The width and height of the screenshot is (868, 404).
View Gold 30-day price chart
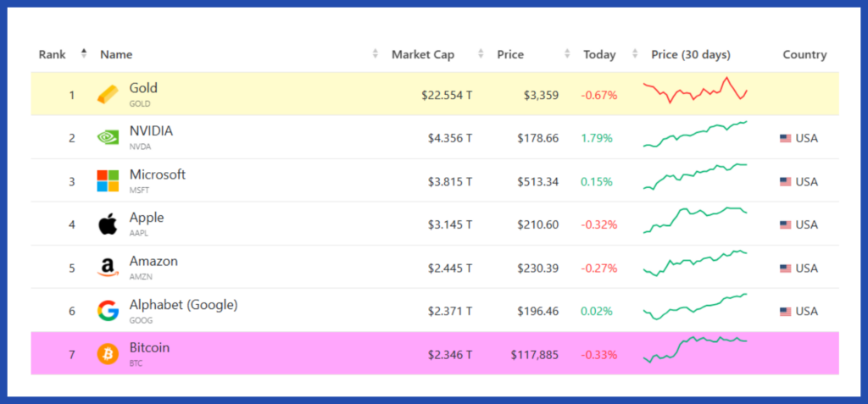[695, 91]
